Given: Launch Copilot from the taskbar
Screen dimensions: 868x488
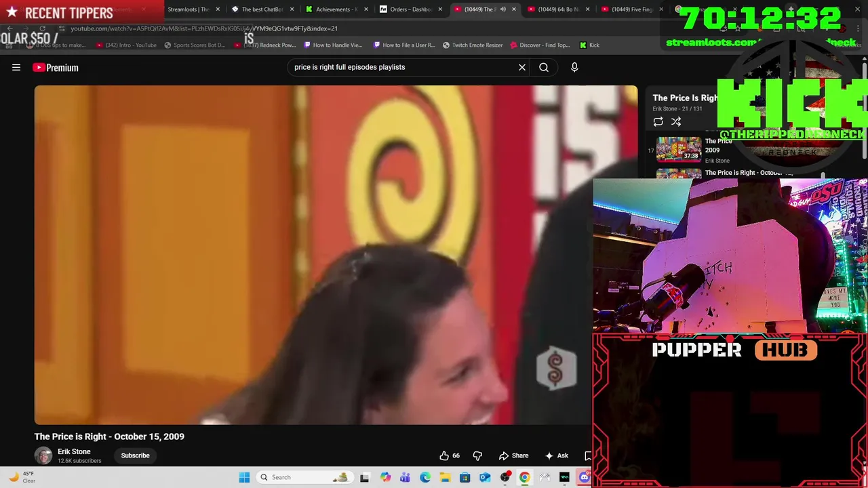Looking at the screenshot, I should [385, 477].
